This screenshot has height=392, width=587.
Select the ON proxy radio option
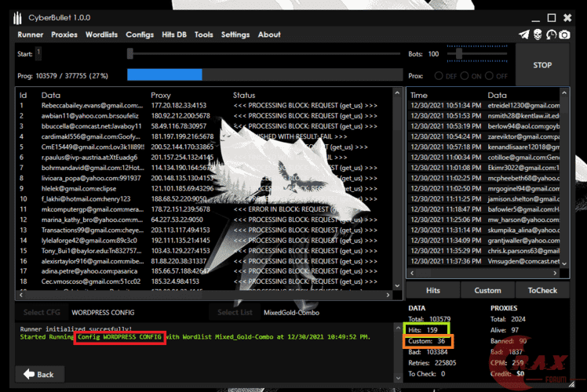click(x=465, y=76)
